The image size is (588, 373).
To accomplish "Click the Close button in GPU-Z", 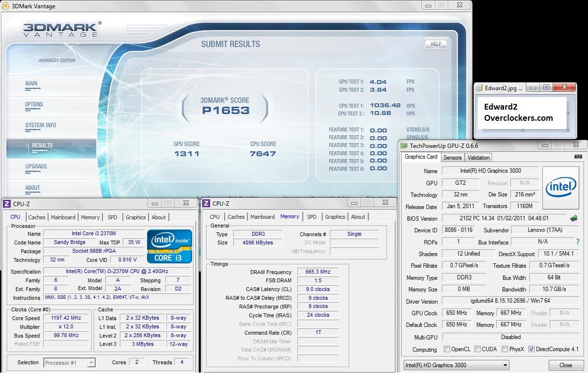I will [x=566, y=365].
